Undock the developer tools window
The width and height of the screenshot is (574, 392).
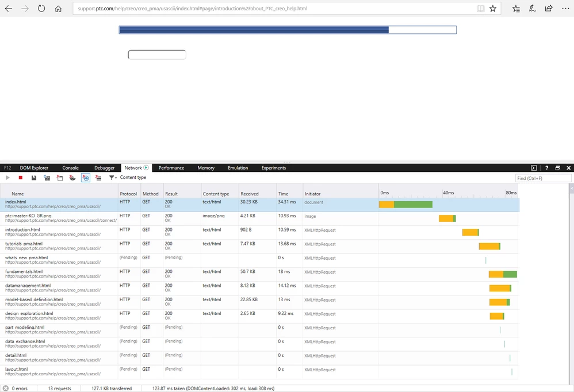[557, 168]
